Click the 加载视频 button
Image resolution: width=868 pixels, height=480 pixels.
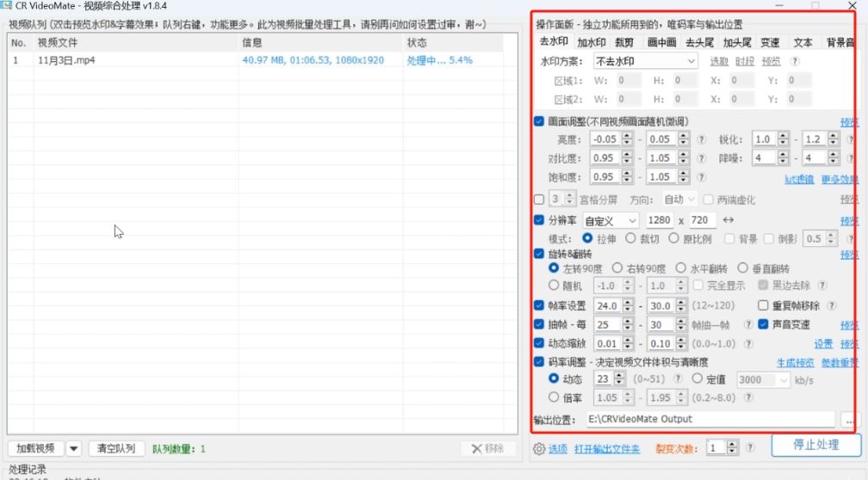point(36,448)
